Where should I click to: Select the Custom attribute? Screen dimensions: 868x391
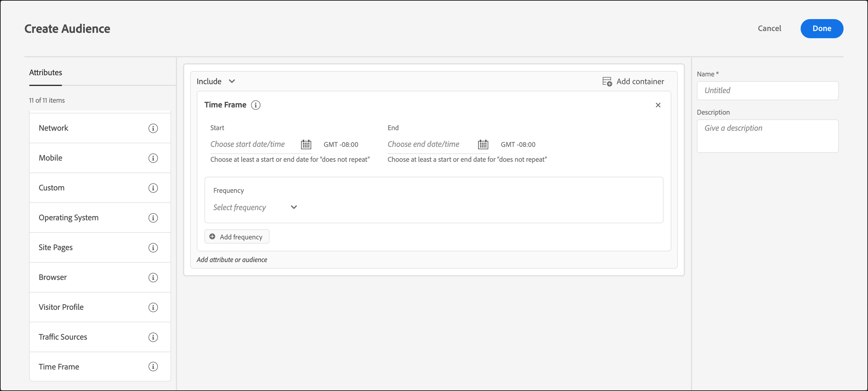[52, 187]
